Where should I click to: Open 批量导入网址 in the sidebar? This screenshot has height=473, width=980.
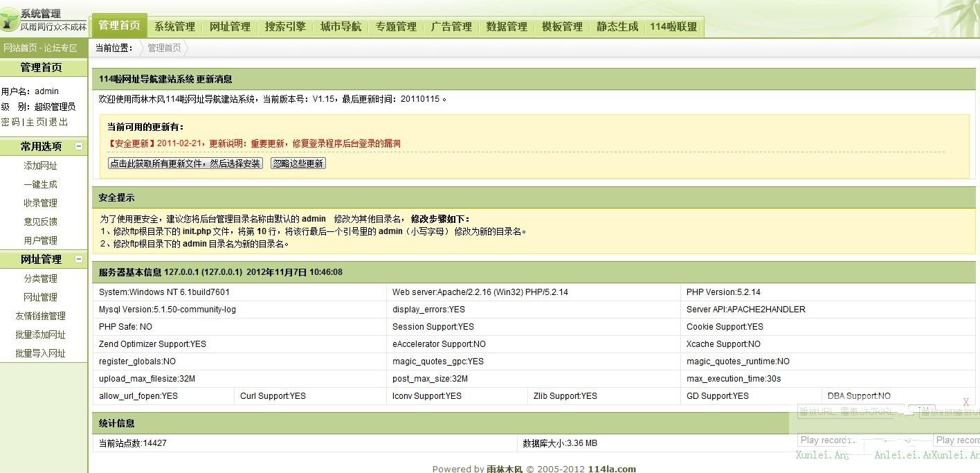[x=40, y=353]
